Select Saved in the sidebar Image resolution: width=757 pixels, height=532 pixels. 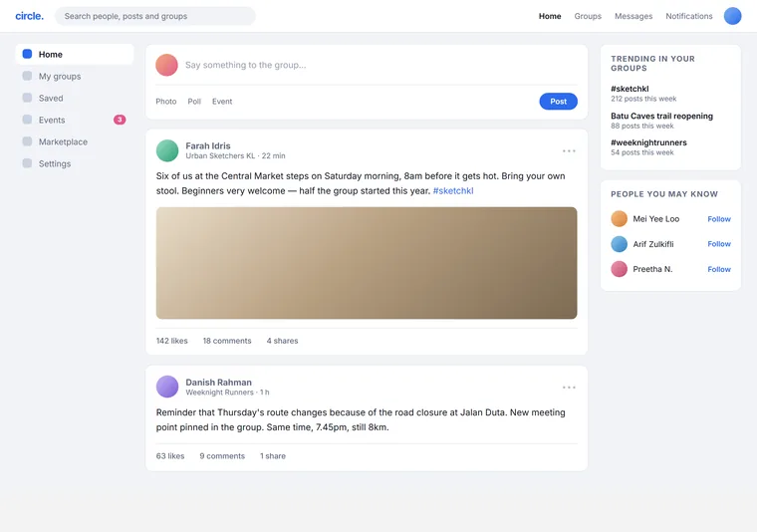(x=75, y=98)
